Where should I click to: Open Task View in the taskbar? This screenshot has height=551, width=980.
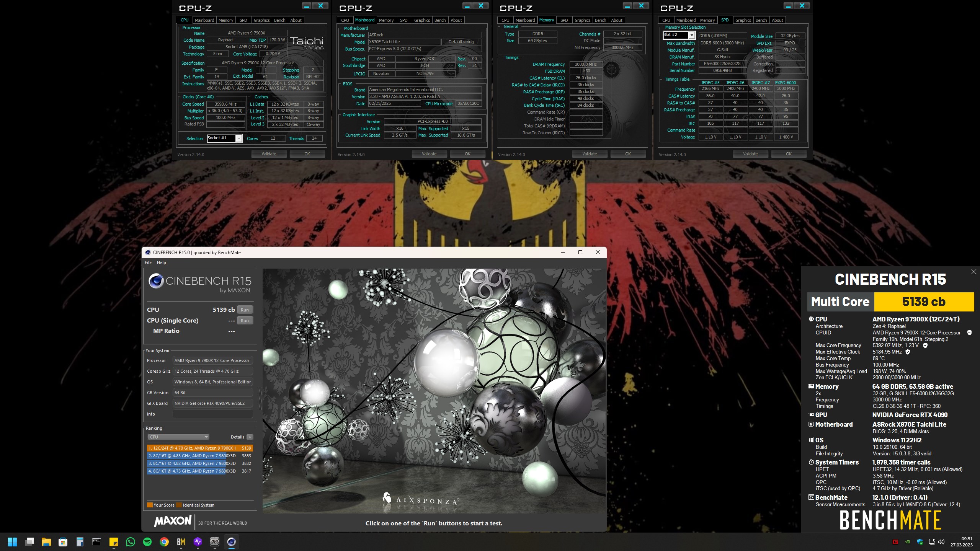tap(29, 542)
